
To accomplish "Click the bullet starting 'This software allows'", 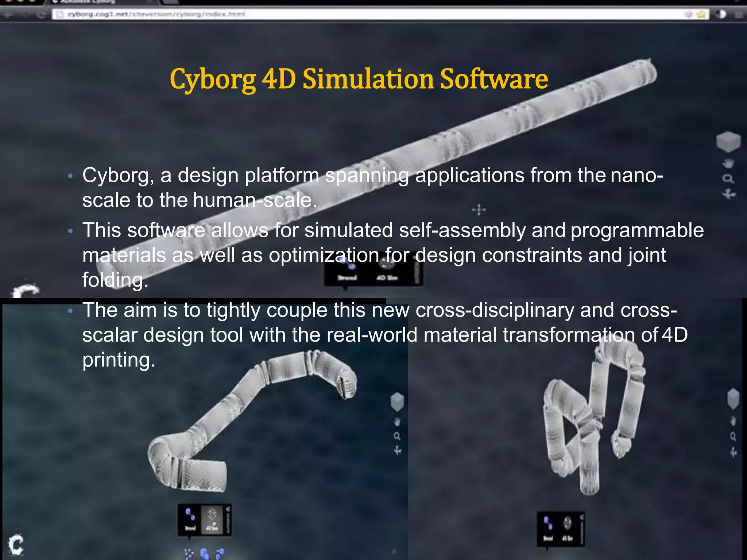I will pyautogui.click(x=393, y=255).
